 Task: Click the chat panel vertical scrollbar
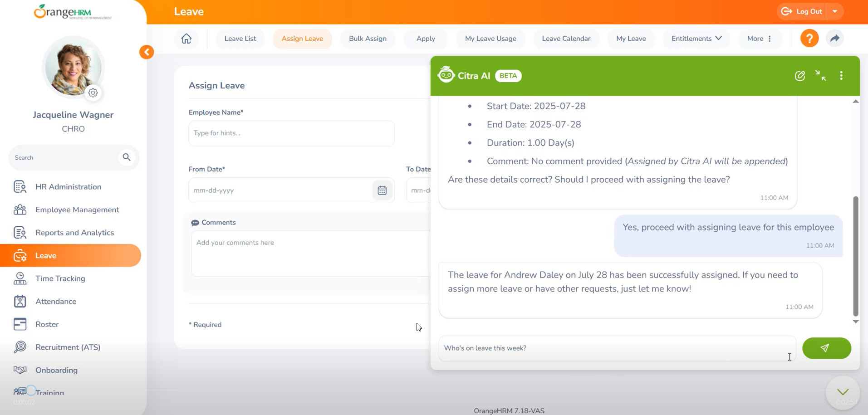tap(855, 256)
